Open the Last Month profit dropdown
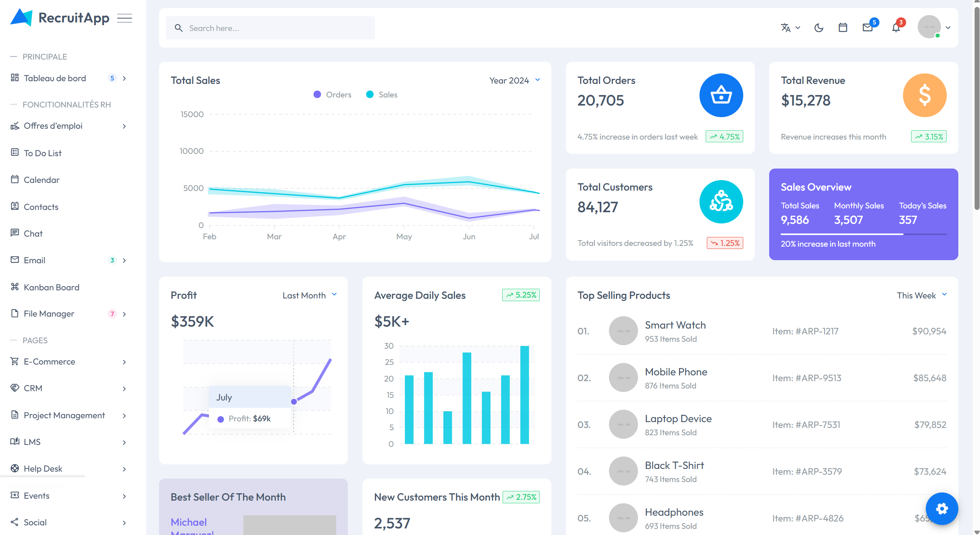This screenshot has height=535, width=980. pos(310,295)
